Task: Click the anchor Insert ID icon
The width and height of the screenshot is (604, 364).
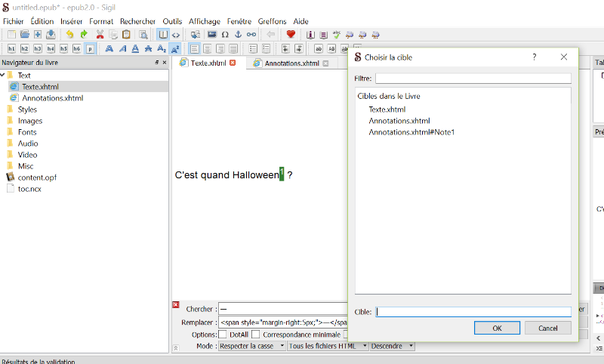Action: click(x=238, y=35)
